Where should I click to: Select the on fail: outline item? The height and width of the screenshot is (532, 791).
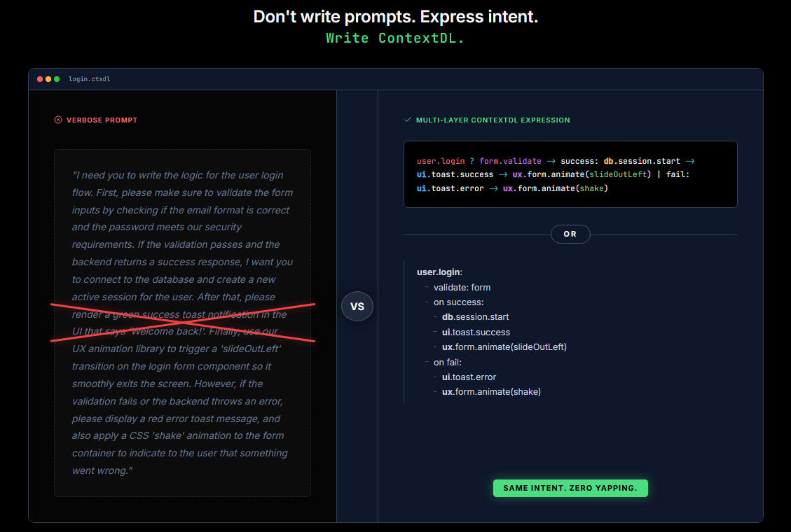click(x=448, y=362)
